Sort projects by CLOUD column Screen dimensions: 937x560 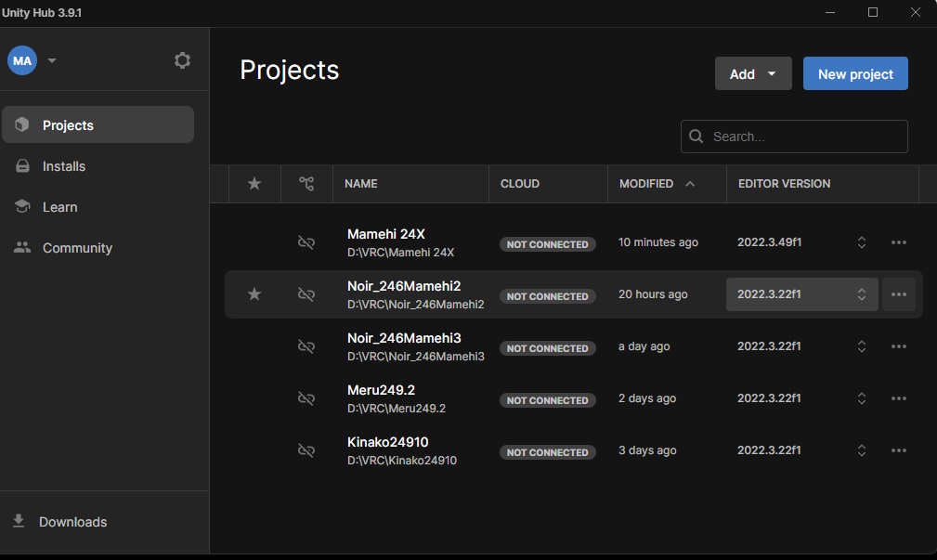pos(520,184)
